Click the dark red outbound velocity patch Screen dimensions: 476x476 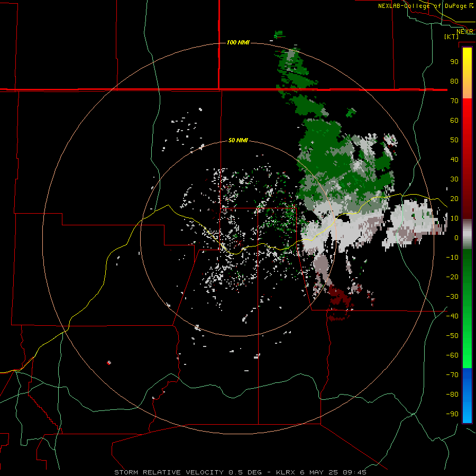[x=340, y=296]
